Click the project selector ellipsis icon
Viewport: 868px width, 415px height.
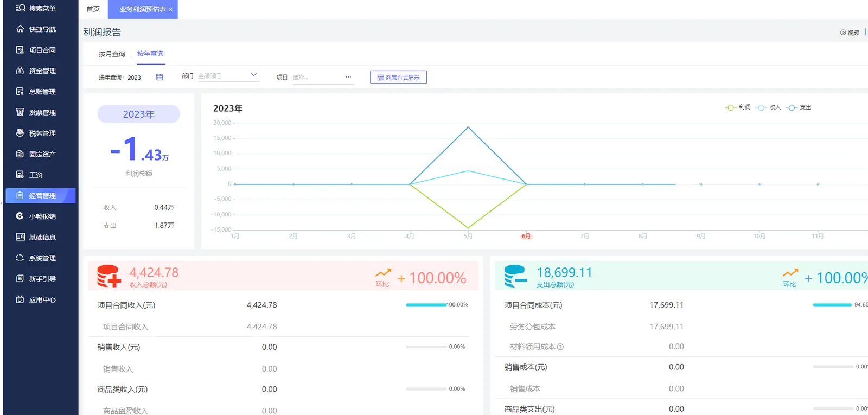click(348, 77)
